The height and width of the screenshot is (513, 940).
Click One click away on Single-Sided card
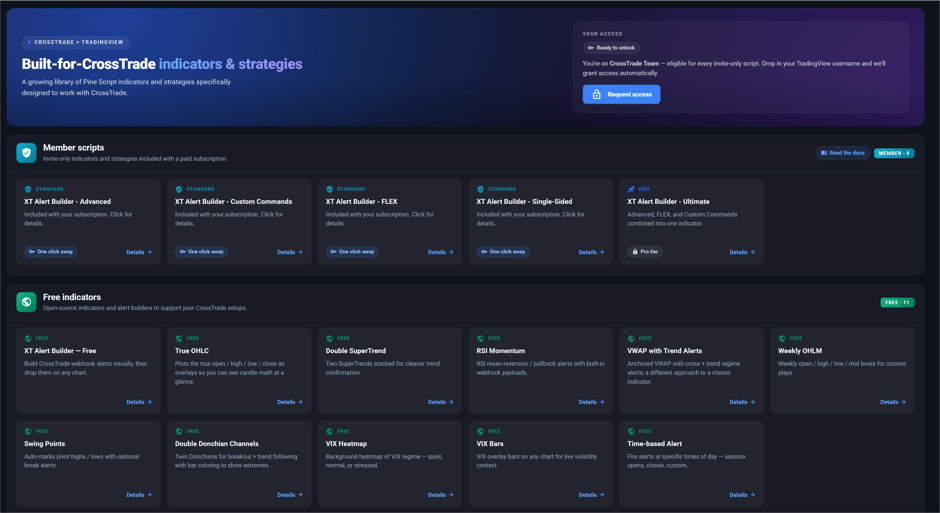point(503,252)
